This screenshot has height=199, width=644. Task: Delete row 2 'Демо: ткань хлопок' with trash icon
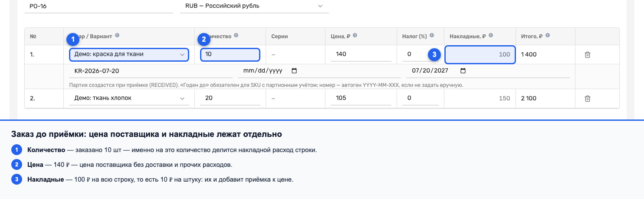(x=587, y=98)
